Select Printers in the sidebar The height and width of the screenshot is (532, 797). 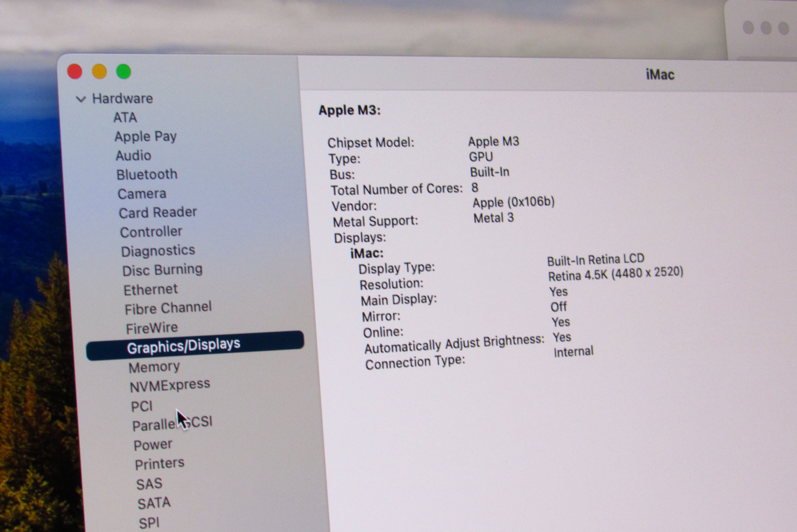pyautogui.click(x=159, y=464)
